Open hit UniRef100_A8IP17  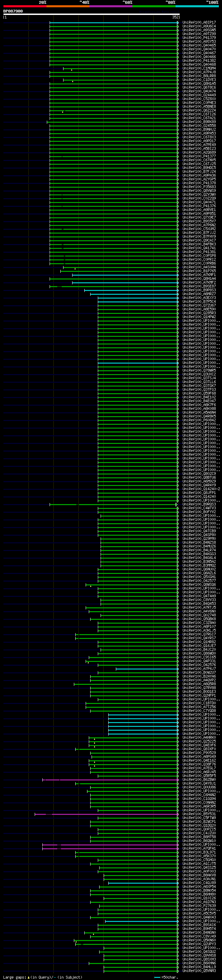(x=199, y=23)
